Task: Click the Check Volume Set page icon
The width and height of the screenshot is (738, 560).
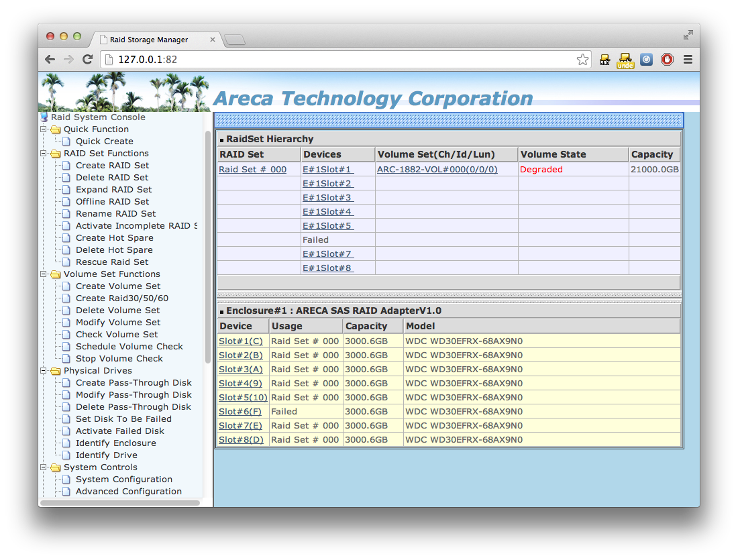Action: 66,335
